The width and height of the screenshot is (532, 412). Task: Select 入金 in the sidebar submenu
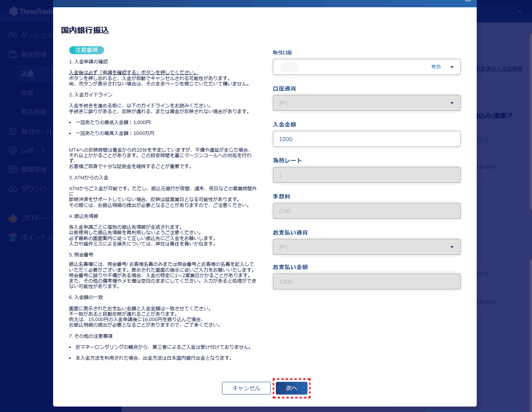[x=27, y=73]
